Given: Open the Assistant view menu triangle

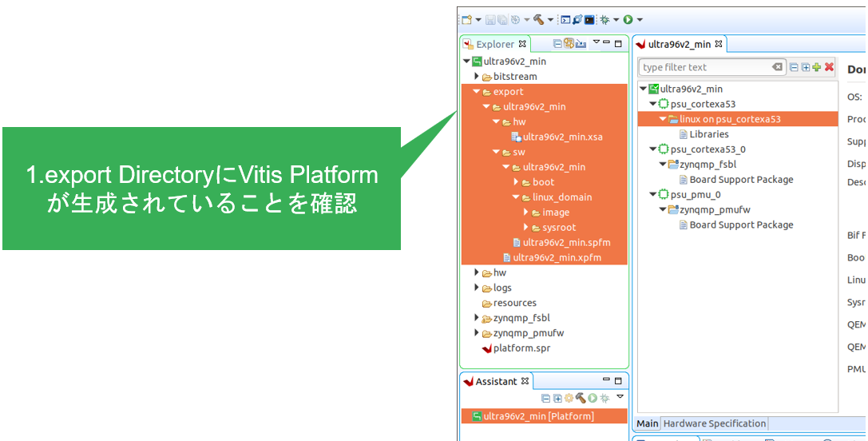Looking at the screenshot, I should pos(620,396).
